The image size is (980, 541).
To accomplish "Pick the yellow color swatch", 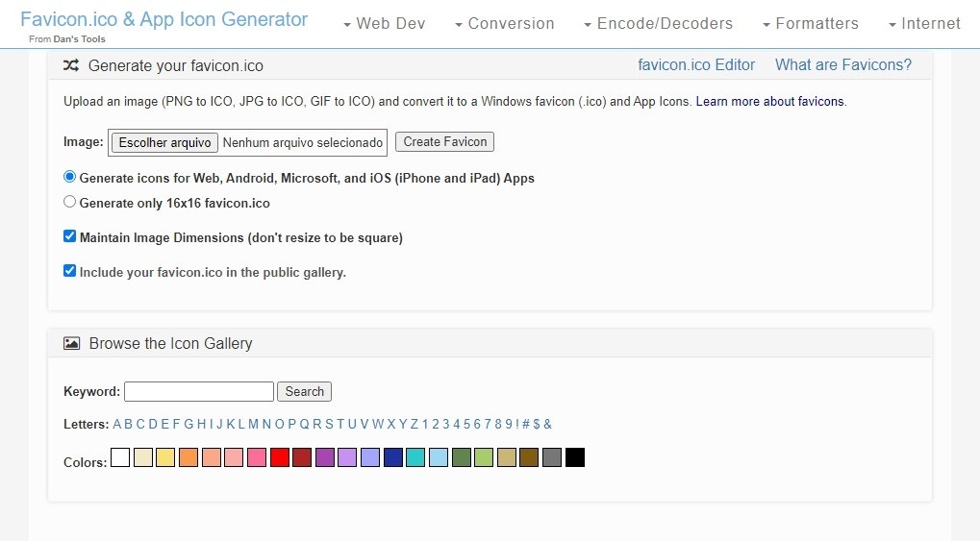I will tap(165, 457).
